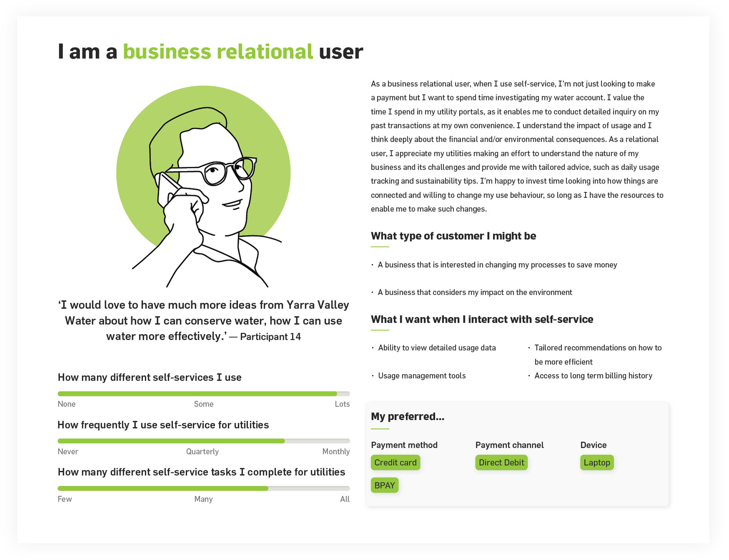
Task: Click 'Usage management tools' bullet
Action: (422, 376)
